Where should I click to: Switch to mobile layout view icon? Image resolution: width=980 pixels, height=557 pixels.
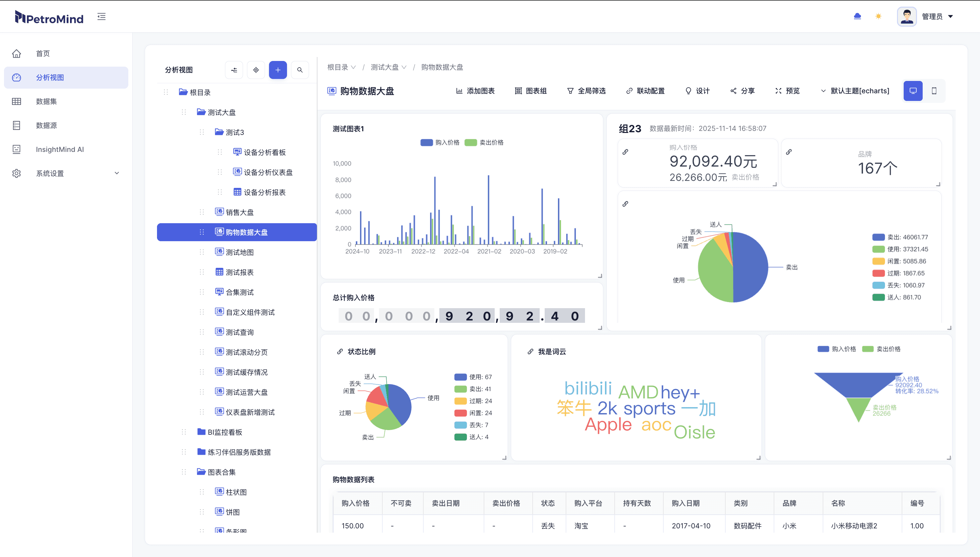click(x=934, y=91)
